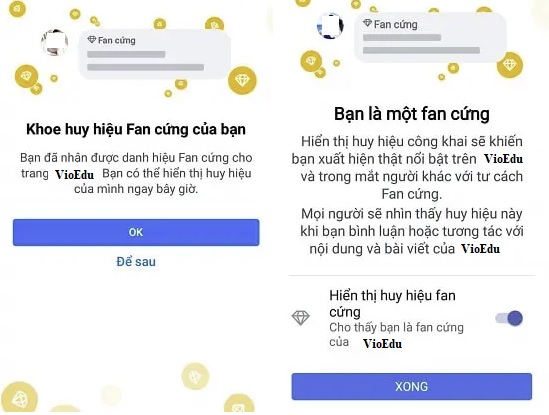The width and height of the screenshot is (549, 415).
Task: Click the Fan cứng badge in right comment bubble
Action: [x=390, y=24]
